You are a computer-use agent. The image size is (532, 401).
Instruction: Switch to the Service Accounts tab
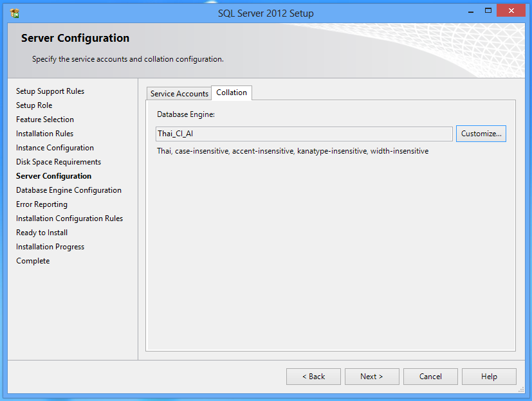pyautogui.click(x=179, y=94)
